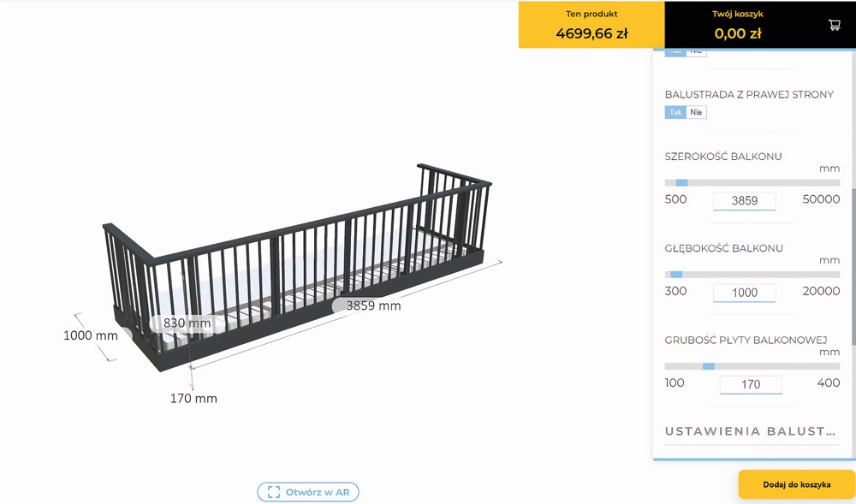Image resolution: width=856 pixels, height=504 pixels.
Task: Click the 170 mm slab thickness label
Action: [193, 399]
